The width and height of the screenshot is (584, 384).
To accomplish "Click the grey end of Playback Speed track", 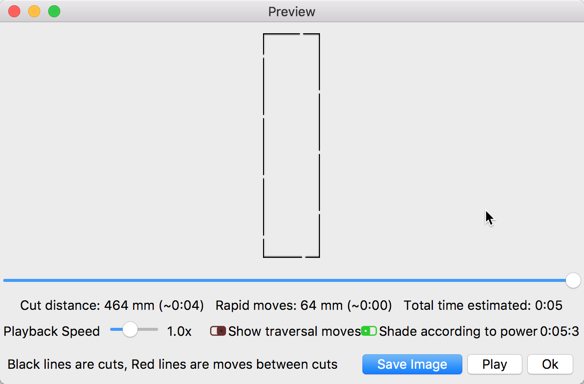I will point(148,330).
